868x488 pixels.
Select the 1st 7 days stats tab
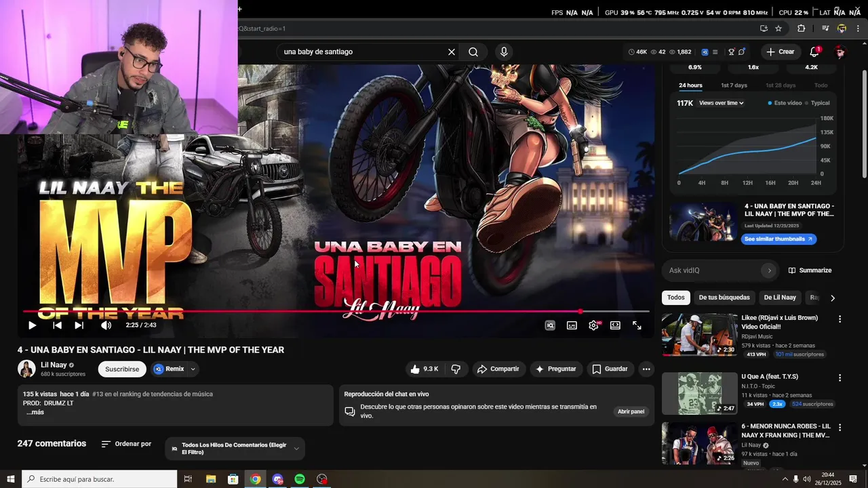[x=734, y=85]
